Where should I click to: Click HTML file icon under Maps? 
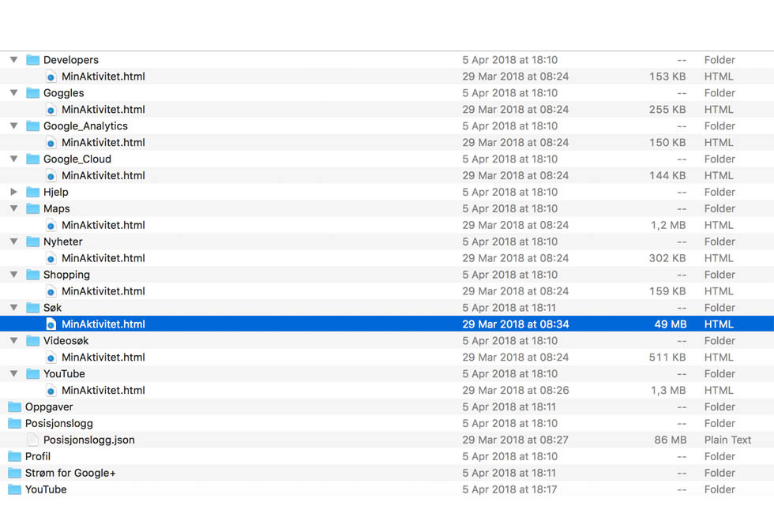click(x=51, y=225)
